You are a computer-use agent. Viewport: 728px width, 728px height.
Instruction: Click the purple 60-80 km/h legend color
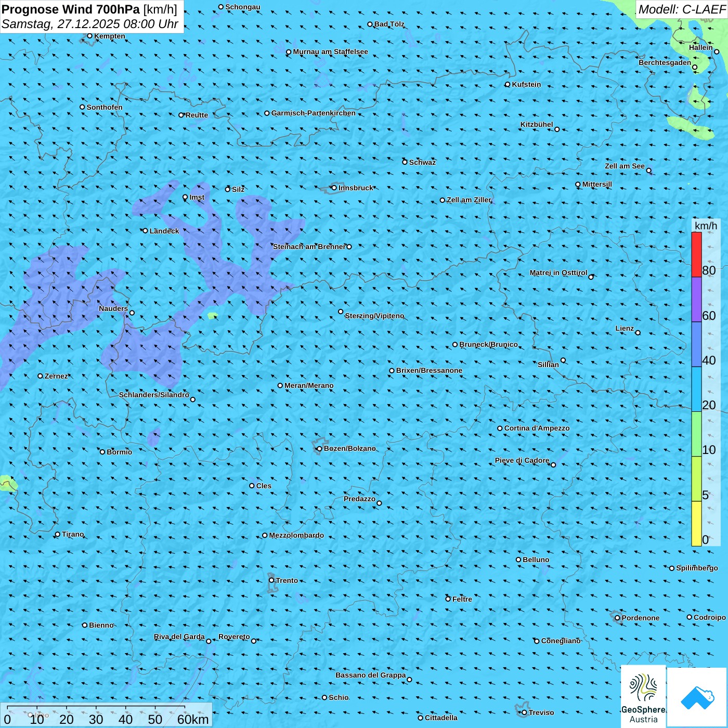[x=696, y=300]
